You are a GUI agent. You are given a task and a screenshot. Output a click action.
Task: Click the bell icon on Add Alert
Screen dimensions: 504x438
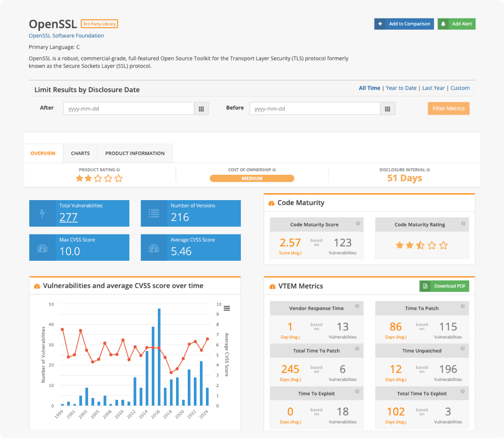pyautogui.click(x=443, y=24)
